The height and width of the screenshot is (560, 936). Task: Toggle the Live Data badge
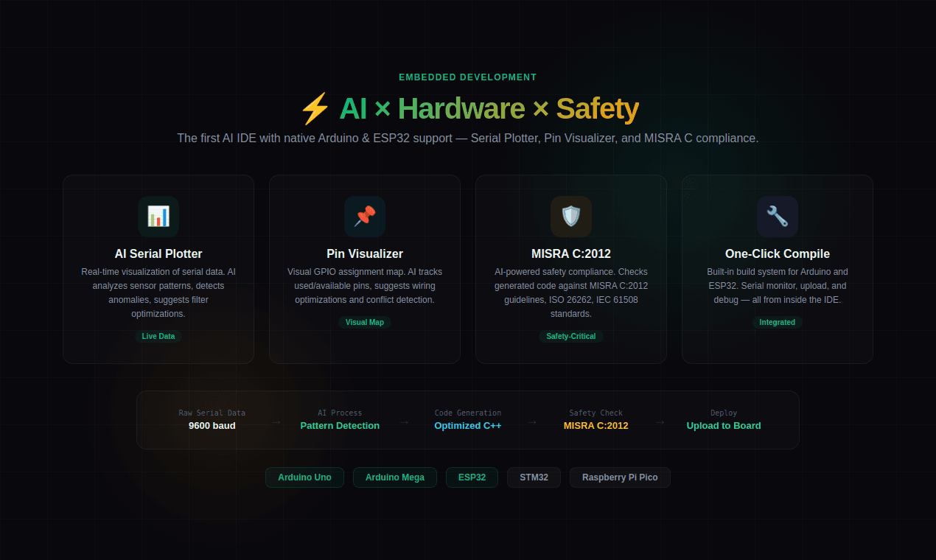point(158,336)
